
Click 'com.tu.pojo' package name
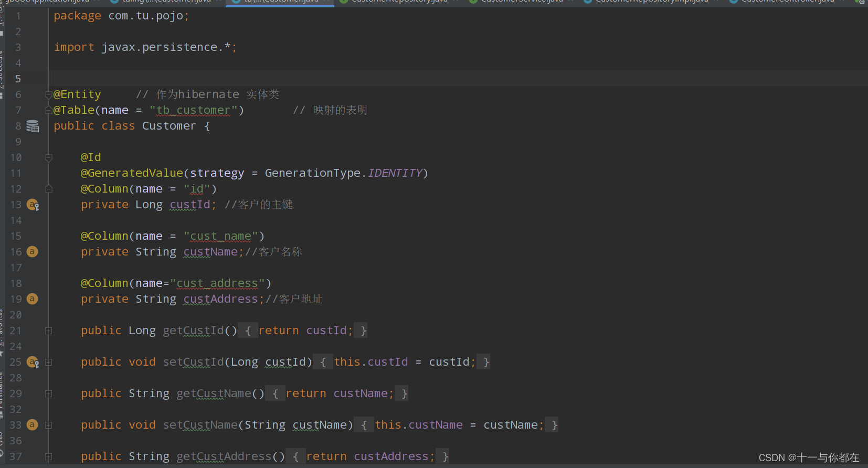(x=146, y=16)
